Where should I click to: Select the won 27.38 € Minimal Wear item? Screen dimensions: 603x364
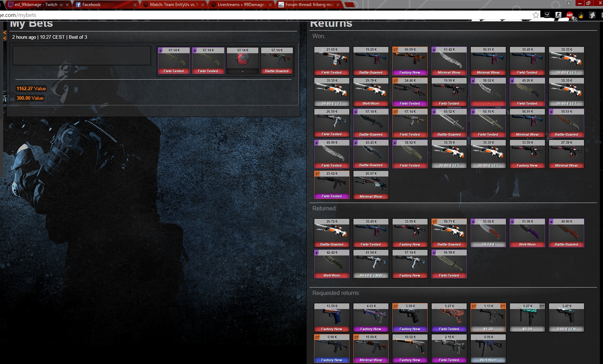[566, 154]
